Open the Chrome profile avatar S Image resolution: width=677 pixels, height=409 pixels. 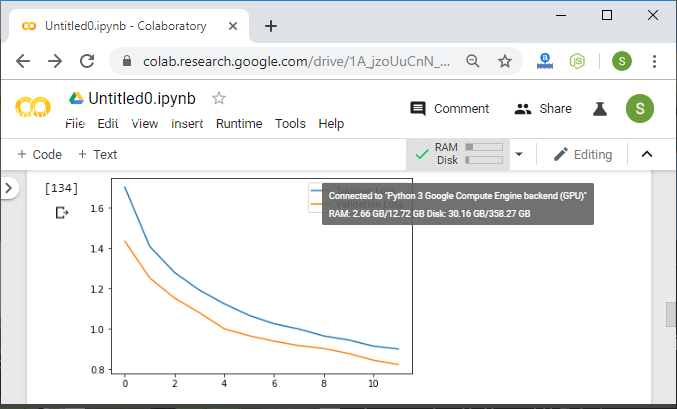(622, 61)
